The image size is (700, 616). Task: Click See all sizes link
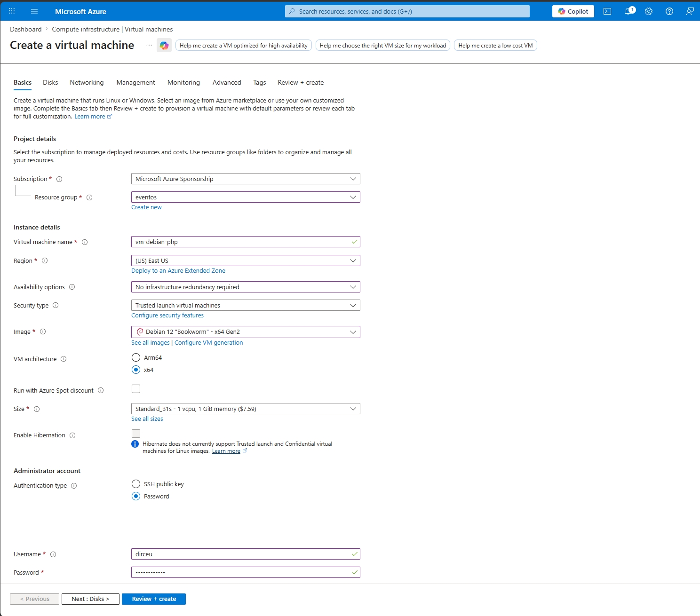147,419
